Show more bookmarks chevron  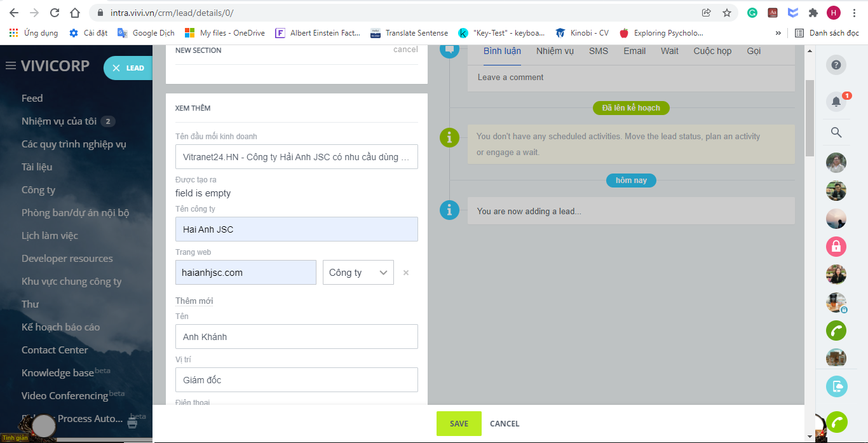[778, 33]
